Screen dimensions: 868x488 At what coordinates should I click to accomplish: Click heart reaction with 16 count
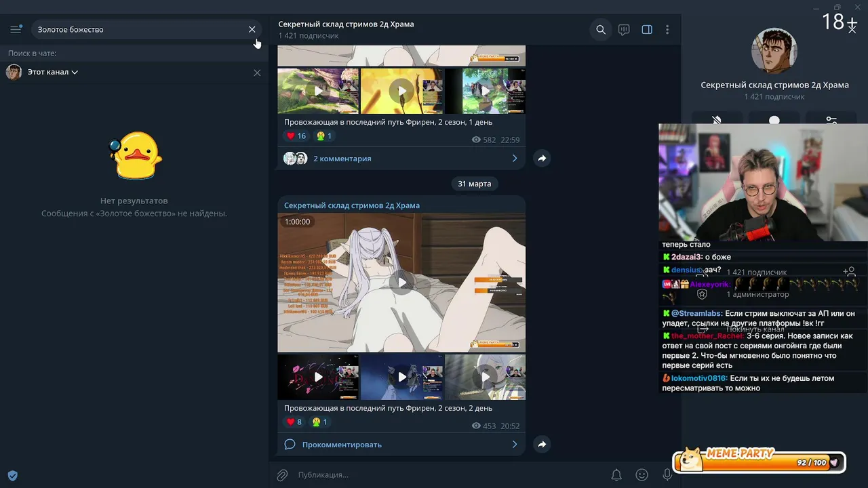296,136
